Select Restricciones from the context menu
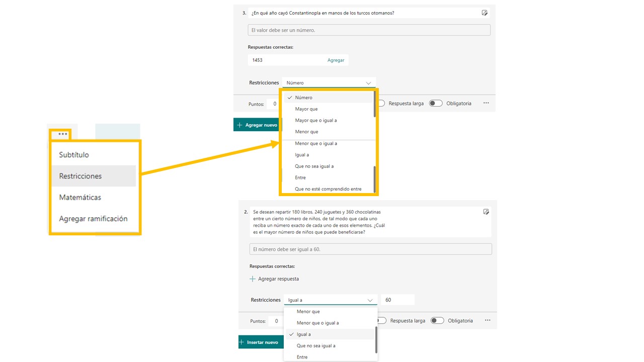Viewport: 644px width, 362px height. click(x=93, y=176)
